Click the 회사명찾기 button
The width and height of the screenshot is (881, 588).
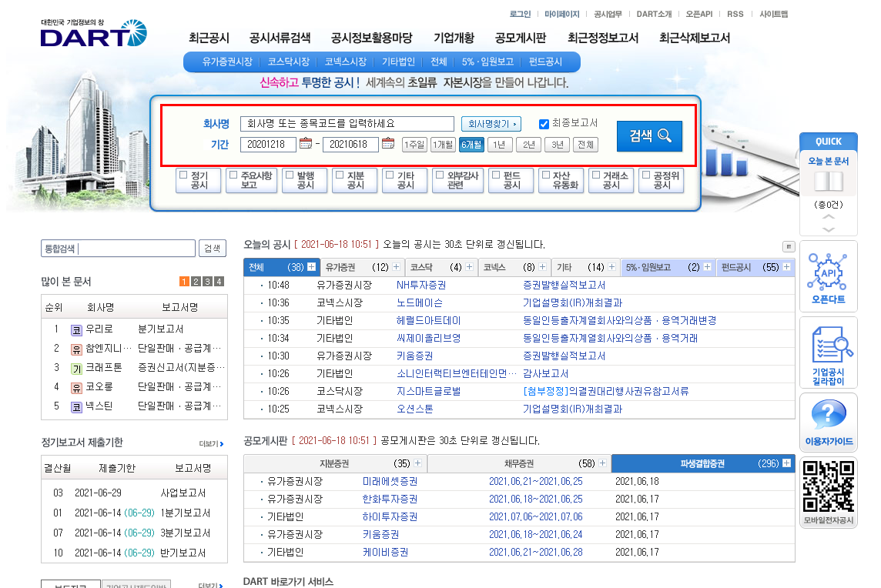point(491,124)
